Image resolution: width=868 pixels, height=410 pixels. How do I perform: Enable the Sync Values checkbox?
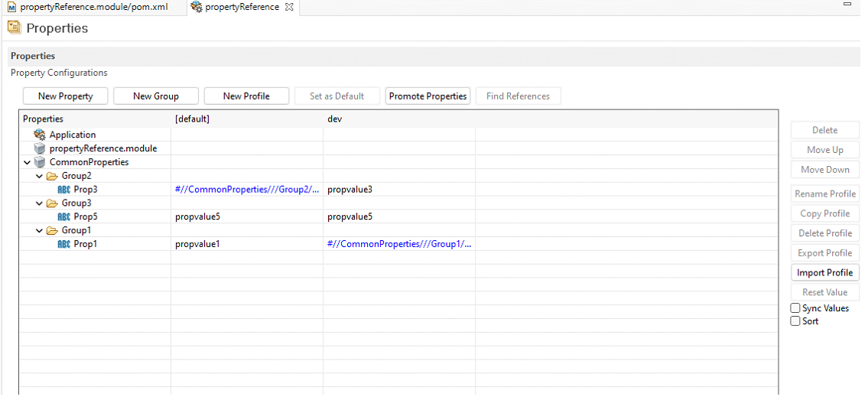point(795,308)
